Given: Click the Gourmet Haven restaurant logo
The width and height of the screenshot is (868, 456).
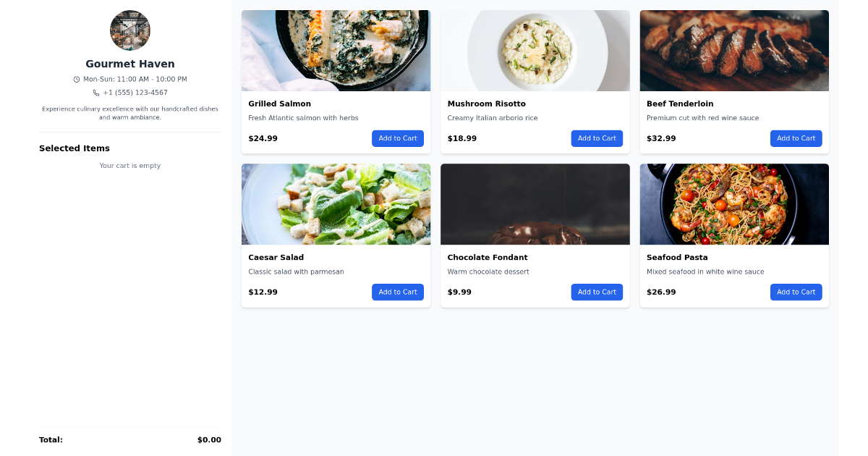Looking at the screenshot, I should click(130, 30).
